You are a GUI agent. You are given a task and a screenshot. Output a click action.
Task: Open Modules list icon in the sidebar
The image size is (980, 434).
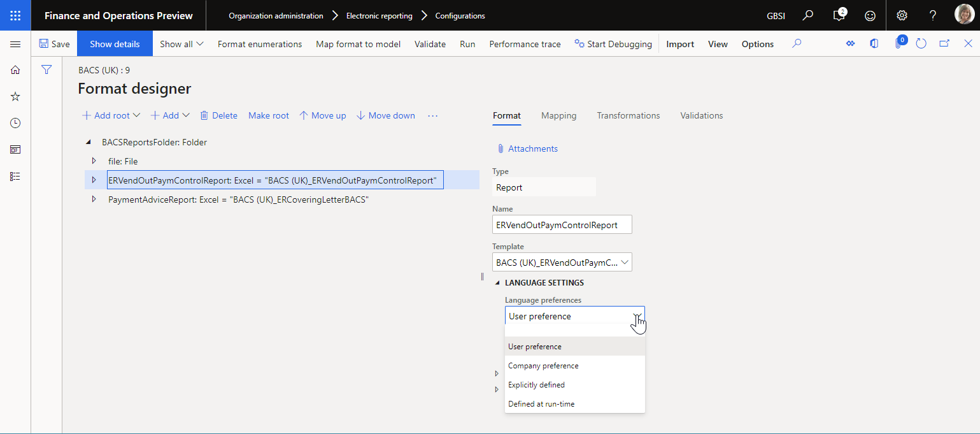pyautogui.click(x=15, y=177)
